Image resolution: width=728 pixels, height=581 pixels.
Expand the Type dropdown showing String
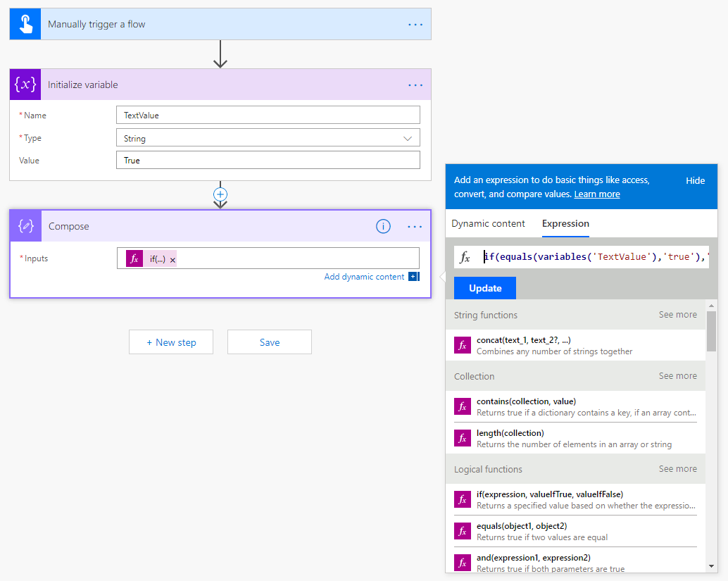point(268,138)
